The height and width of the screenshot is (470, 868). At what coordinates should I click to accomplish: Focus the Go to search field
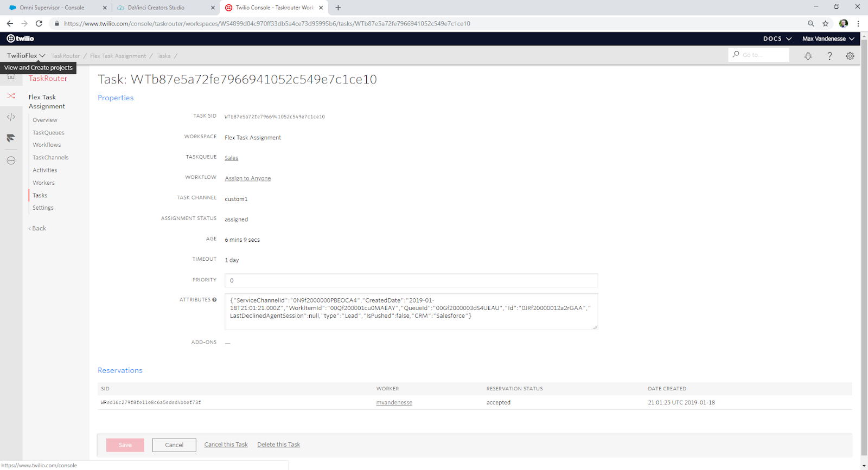coord(758,55)
